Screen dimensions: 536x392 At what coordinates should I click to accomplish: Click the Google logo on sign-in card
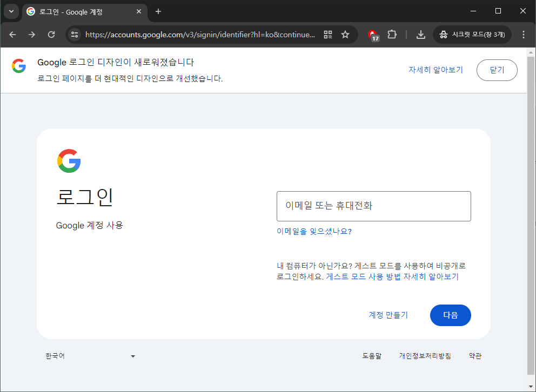tap(69, 161)
